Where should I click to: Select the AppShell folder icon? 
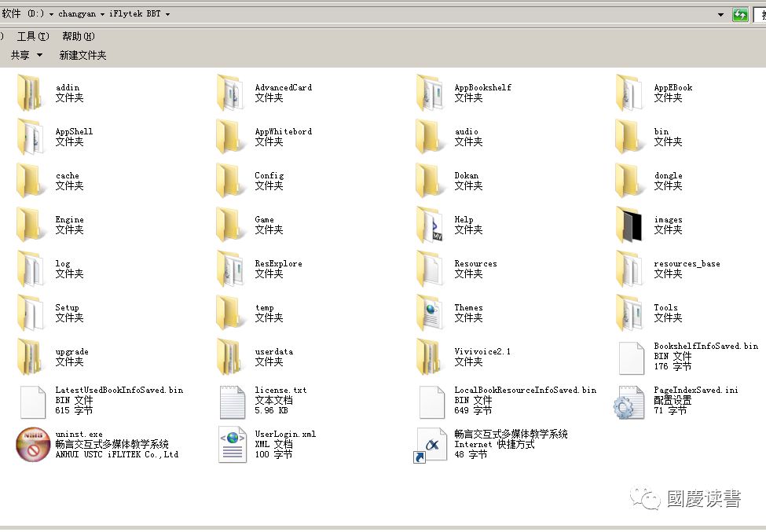coord(31,136)
